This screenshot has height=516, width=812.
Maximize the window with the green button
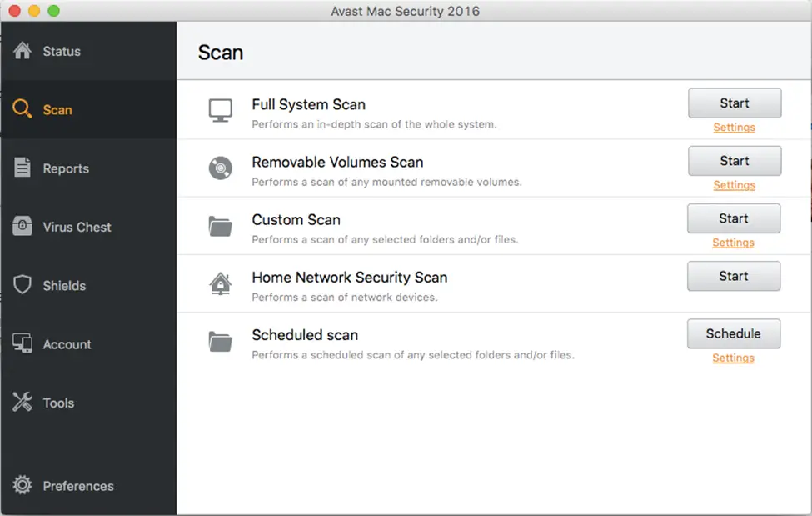pyautogui.click(x=54, y=11)
